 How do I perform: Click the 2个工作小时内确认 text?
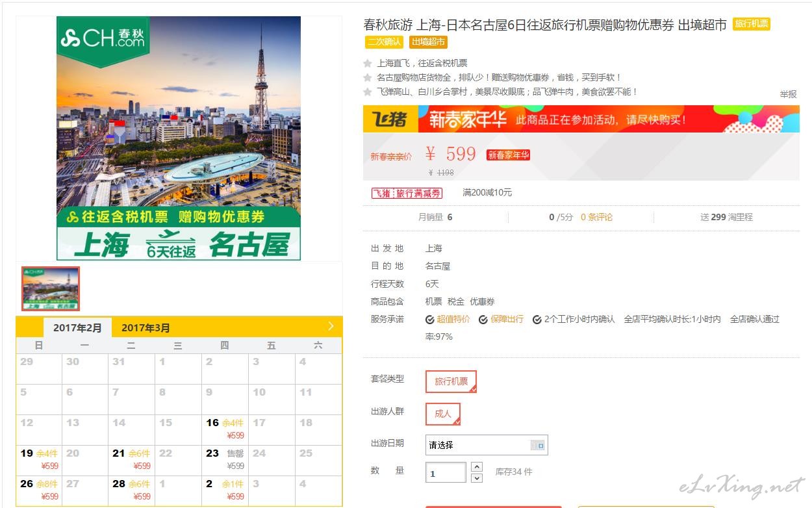tap(579, 320)
